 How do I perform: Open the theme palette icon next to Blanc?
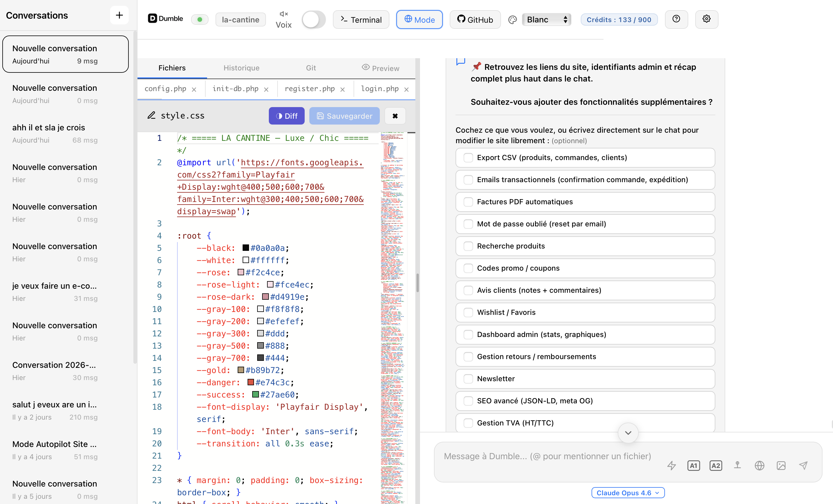[x=512, y=19]
